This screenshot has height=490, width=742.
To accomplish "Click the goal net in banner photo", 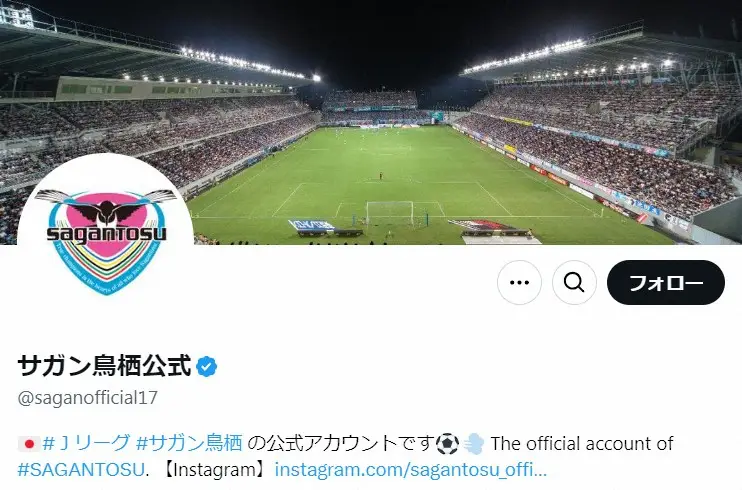I will (389, 213).
